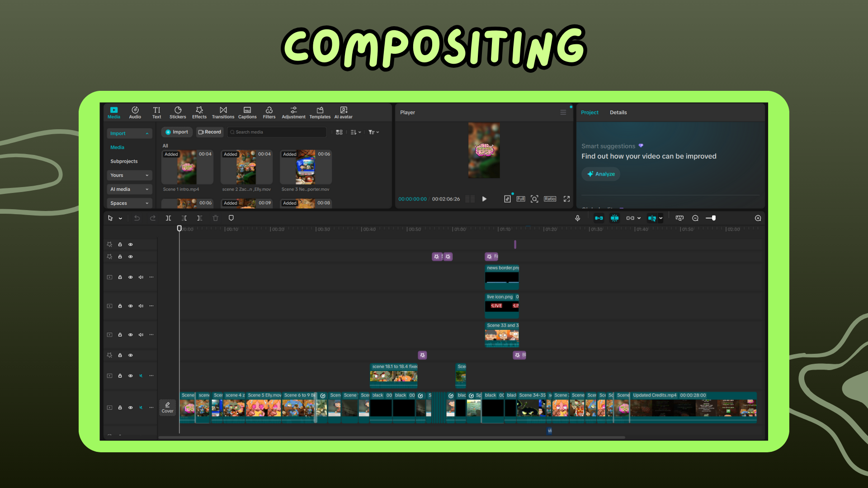868x488 pixels.
Task: Redo the last undone action
Action: tap(153, 218)
